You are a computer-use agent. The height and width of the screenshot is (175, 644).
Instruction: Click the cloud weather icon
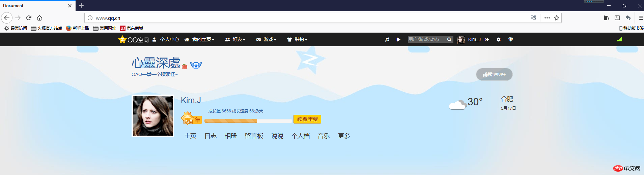[x=458, y=105]
